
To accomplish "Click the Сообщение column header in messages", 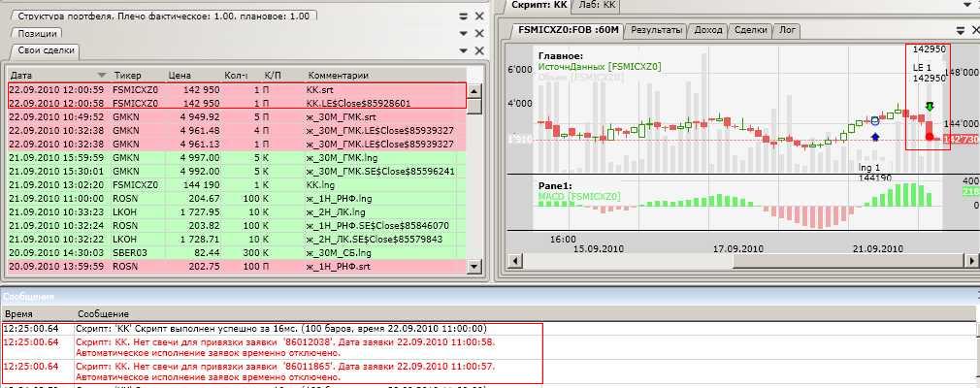I will 525,313.
